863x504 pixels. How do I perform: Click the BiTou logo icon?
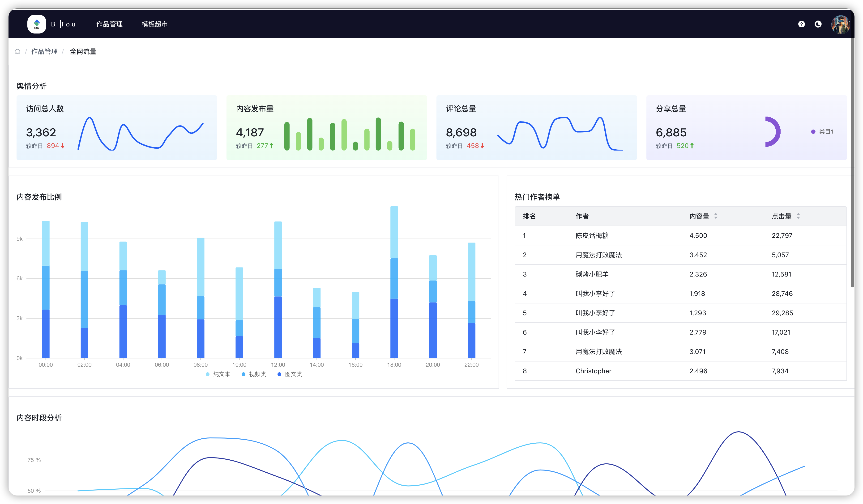pyautogui.click(x=37, y=24)
